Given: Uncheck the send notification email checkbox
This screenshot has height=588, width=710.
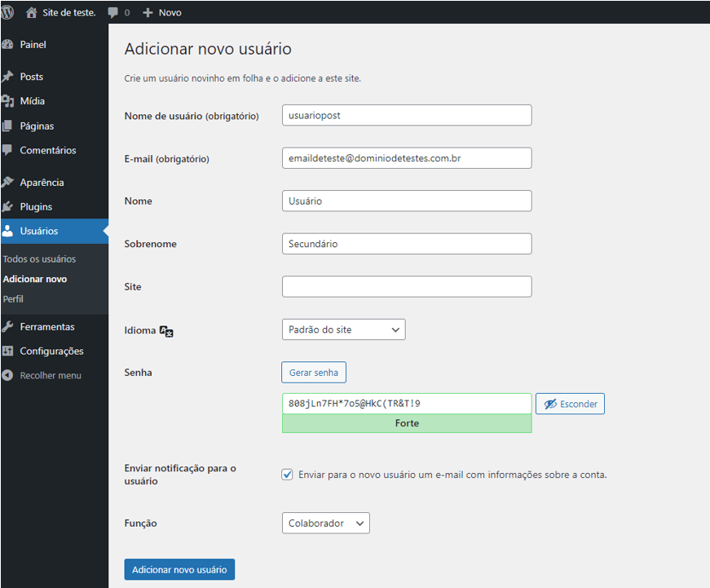Looking at the screenshot, I should tap(287, 475).
